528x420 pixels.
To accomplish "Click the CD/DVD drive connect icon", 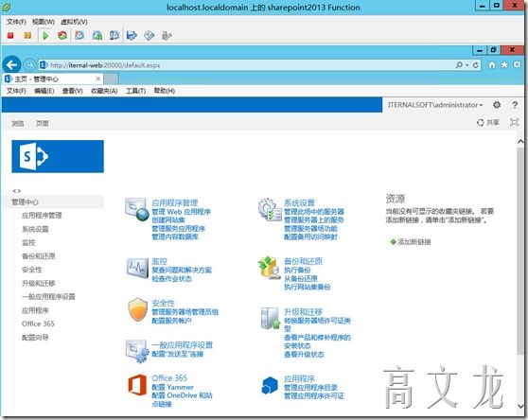I will 150,35.
